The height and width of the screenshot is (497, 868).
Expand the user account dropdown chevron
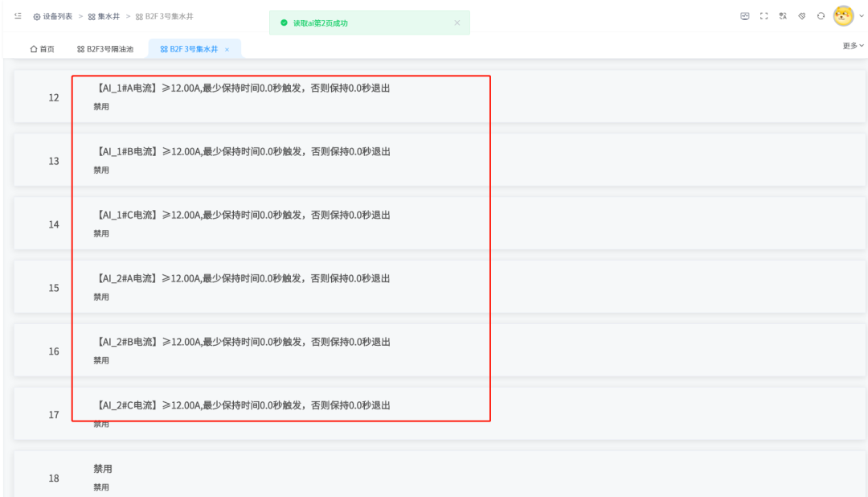click(x=860, y=15)
